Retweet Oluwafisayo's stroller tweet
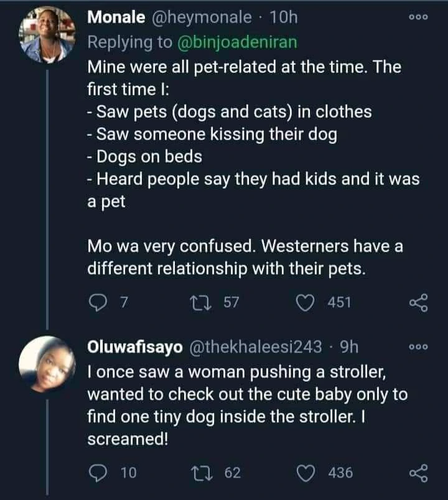This screenshot has width=448, height=500. click(x=210, y=474)
